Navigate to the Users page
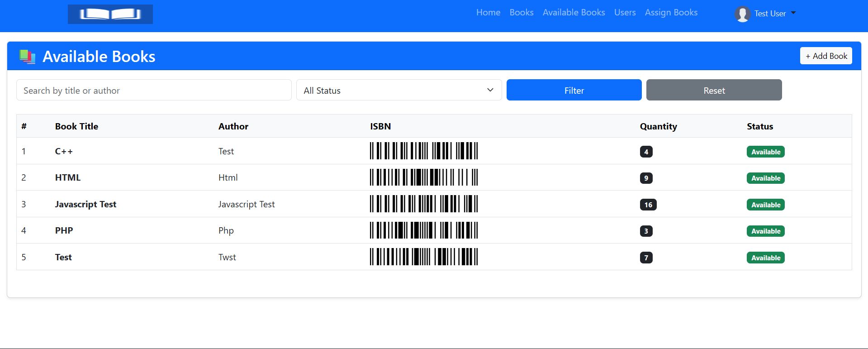Screen dimensions: 868x349 tap(625, 13)
